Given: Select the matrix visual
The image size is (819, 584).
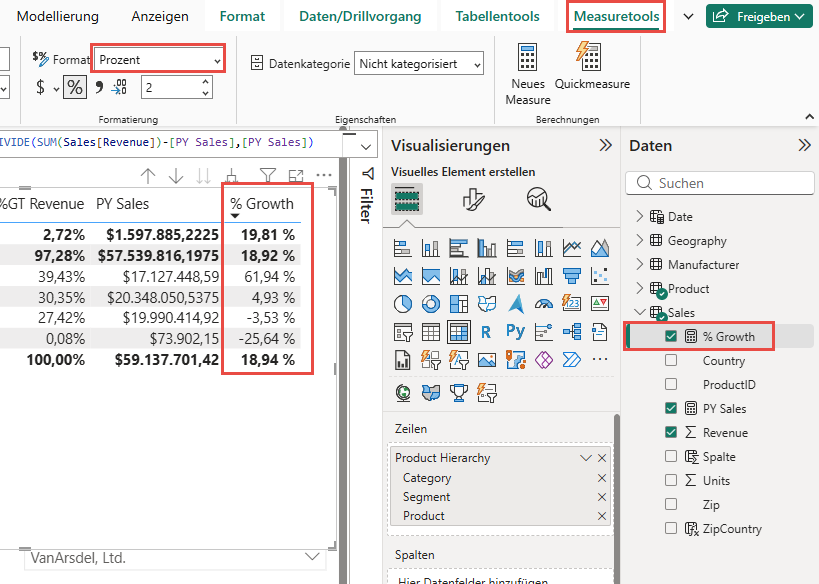Looking at the screenshot, I should [x=459, y=332].
